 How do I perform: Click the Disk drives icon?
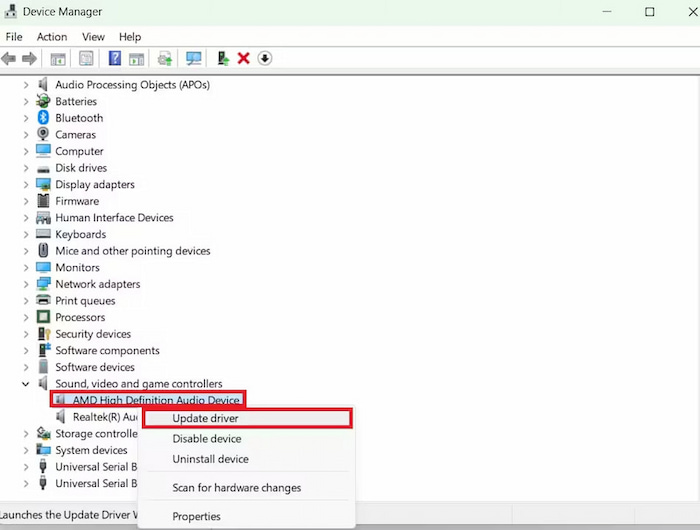tap(43, 169)
